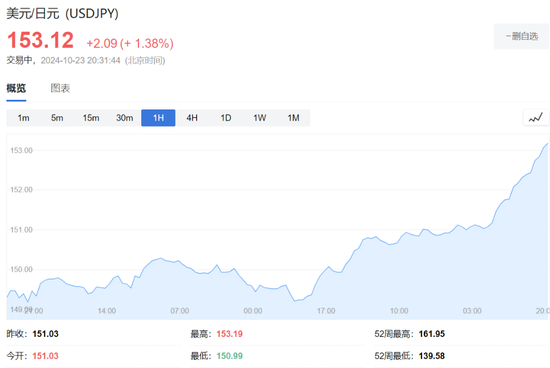Click the 10:00 time axis marker
The height and width of the screenshot is (368, 550).
tap(399, 311)
